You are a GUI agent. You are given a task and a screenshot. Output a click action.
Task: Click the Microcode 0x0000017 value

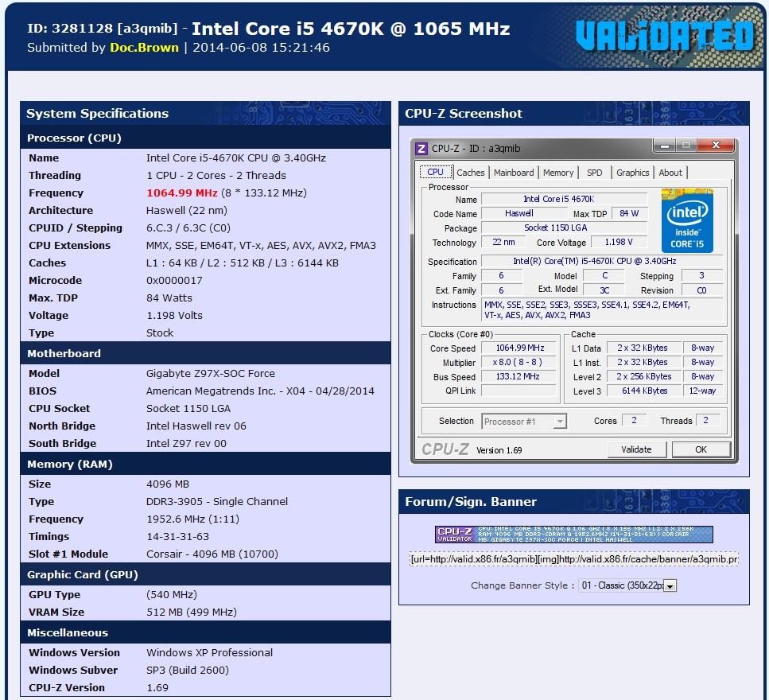pos(174,280)
